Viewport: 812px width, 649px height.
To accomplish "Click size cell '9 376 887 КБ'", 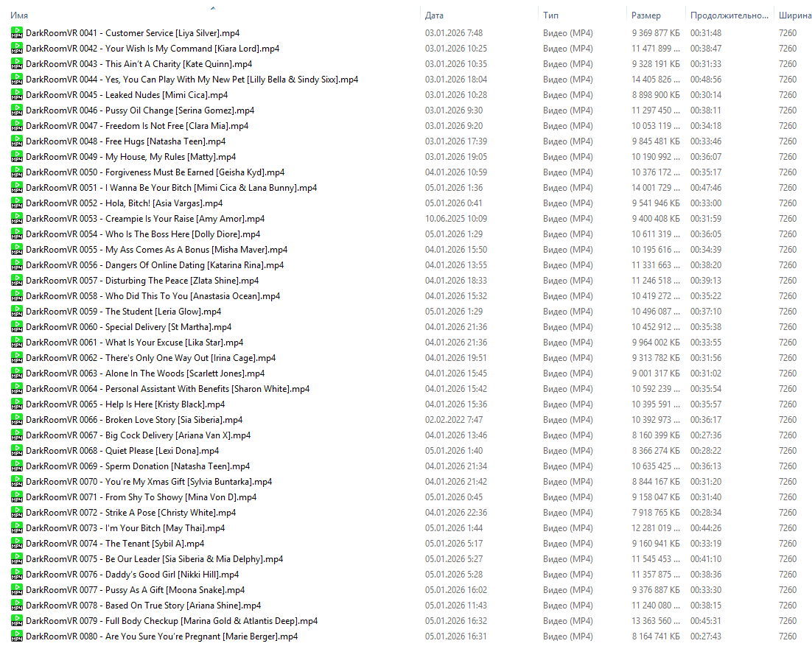I will point(656,590).
